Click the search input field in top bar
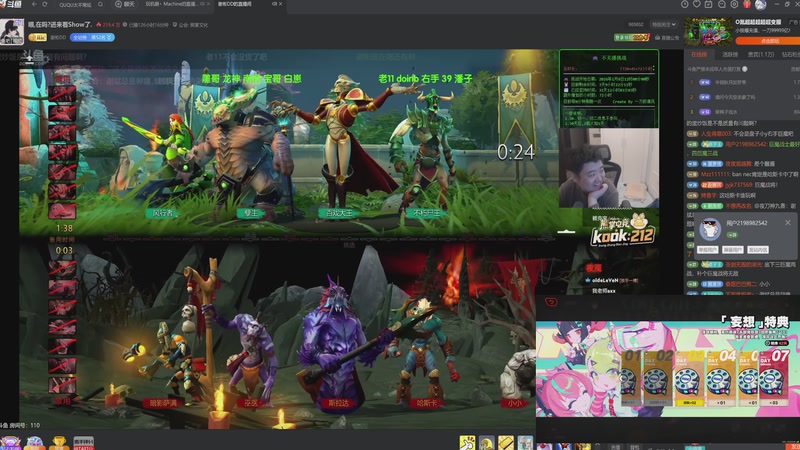The width and height of the screenshot is (800, 450). click(x=75, y=4)
